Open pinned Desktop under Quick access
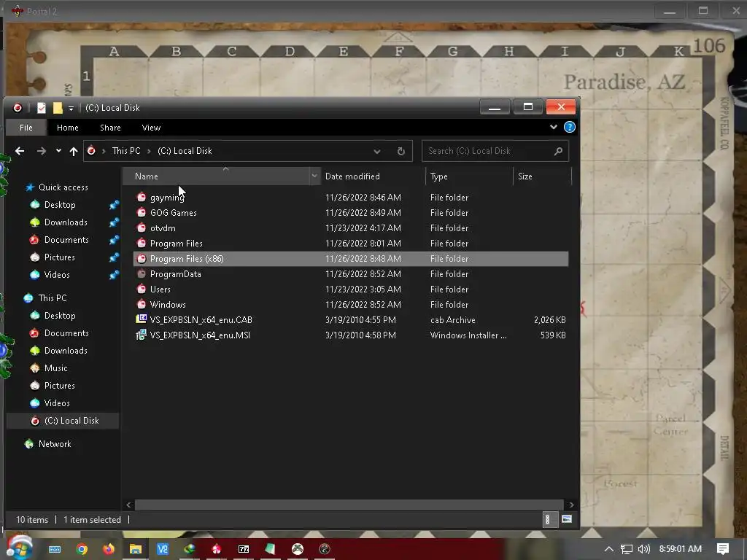This screenshot has width=747, height=560. [x=60, y=205]
